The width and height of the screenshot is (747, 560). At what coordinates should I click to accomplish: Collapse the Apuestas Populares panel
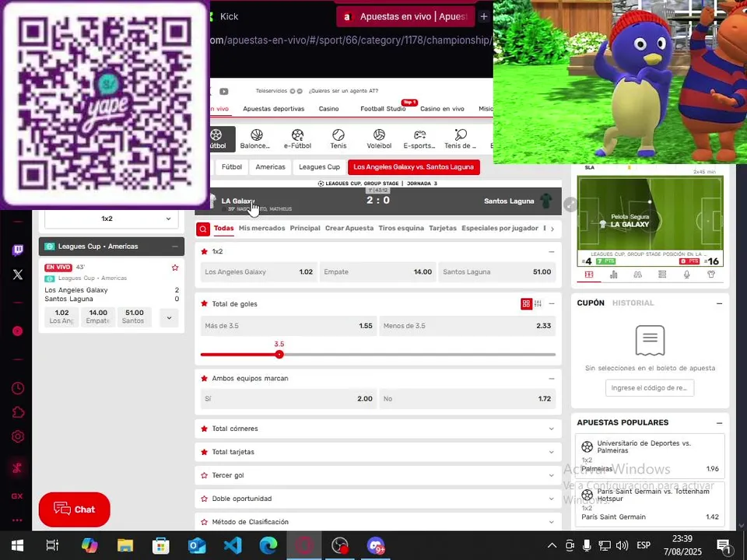click(719, 423)
